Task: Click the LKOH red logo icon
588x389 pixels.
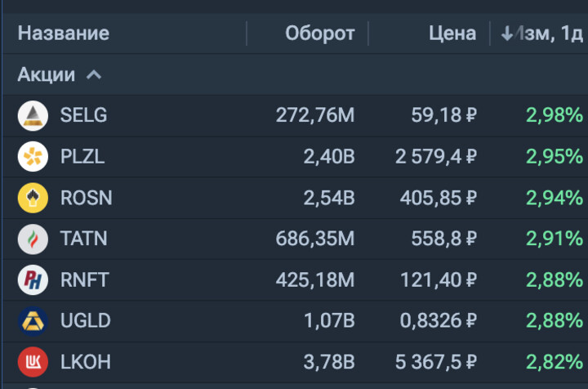Action: [x=33, y=362]
